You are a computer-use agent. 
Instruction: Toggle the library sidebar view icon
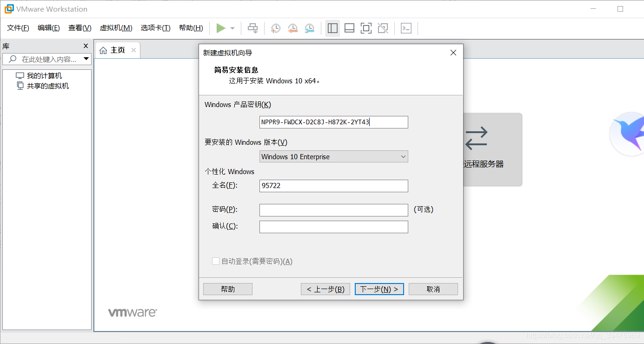click(332, 28)
